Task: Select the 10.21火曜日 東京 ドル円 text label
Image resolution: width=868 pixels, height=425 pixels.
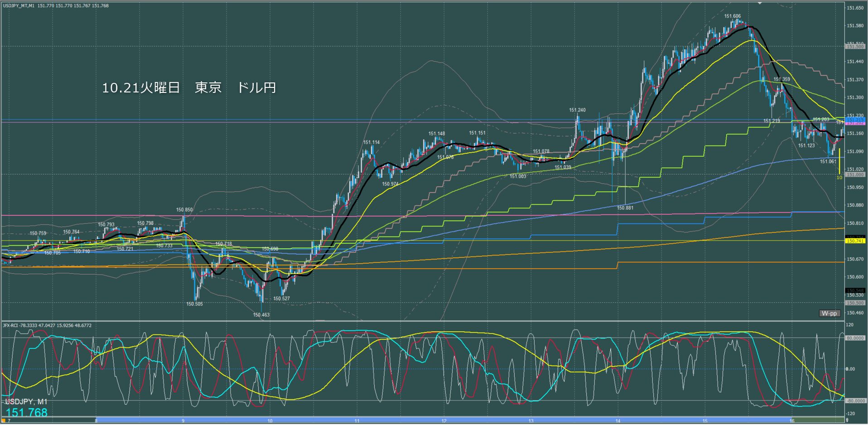Action: pos(189,87)
